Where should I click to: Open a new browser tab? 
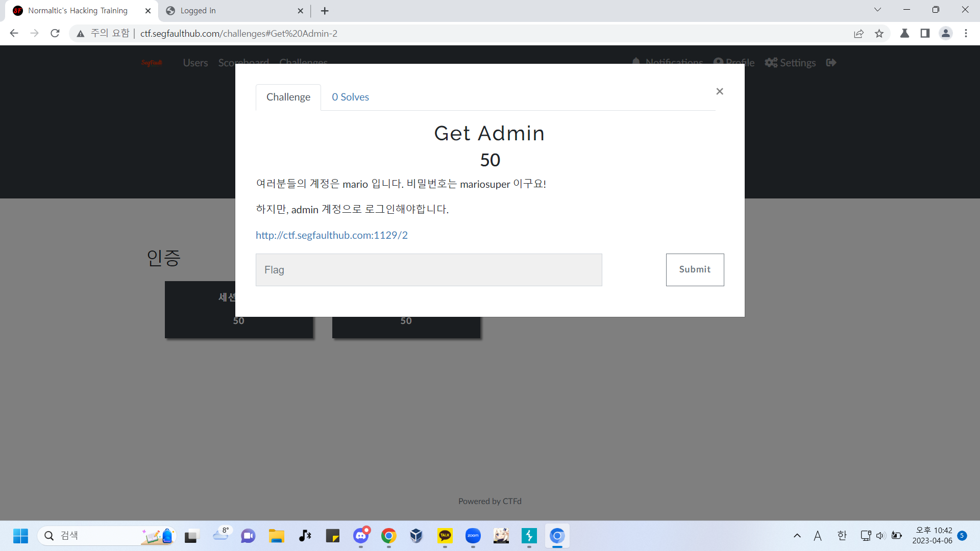pyautogui.click(x=325, y=11)
